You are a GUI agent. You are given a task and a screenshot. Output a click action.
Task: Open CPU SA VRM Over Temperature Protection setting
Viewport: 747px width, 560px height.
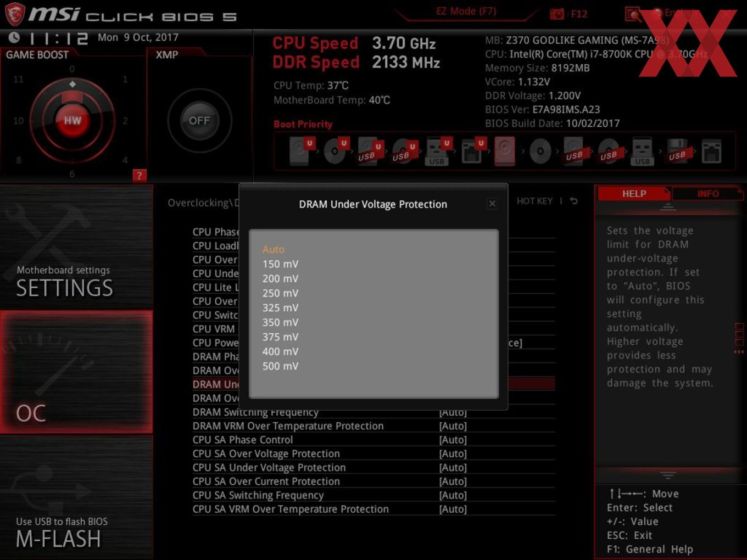tap(374, 509)
